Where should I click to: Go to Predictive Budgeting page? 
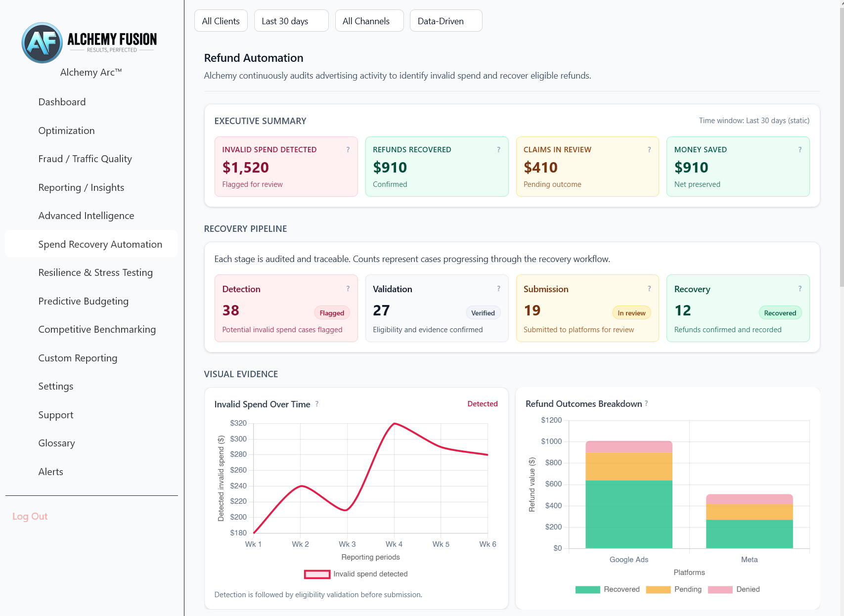coord(84,301)
